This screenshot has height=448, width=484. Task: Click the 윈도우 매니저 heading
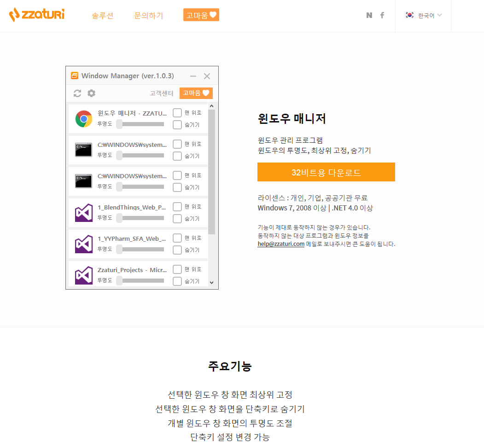(x=292, y=118)
